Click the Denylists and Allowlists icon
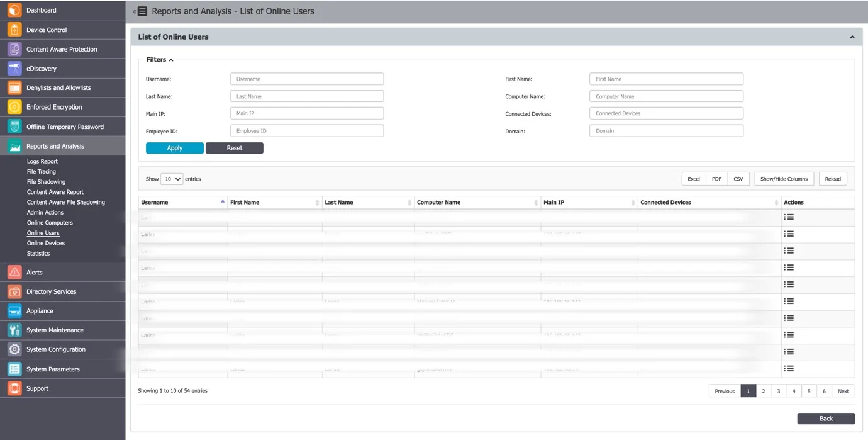 [14, 87]
